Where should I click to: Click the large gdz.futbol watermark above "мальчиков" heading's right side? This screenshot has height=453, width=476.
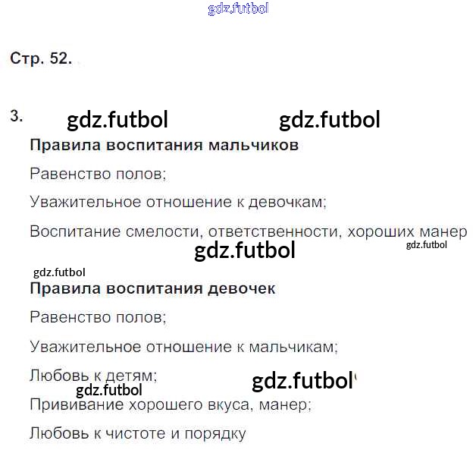coord(330,120)
